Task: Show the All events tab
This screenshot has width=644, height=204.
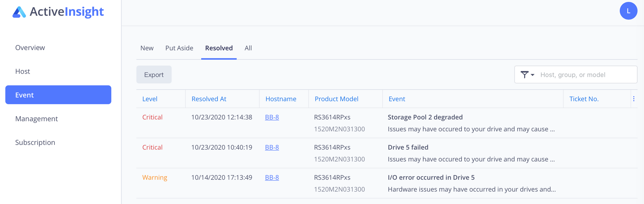Action: (x=248, y=48)
